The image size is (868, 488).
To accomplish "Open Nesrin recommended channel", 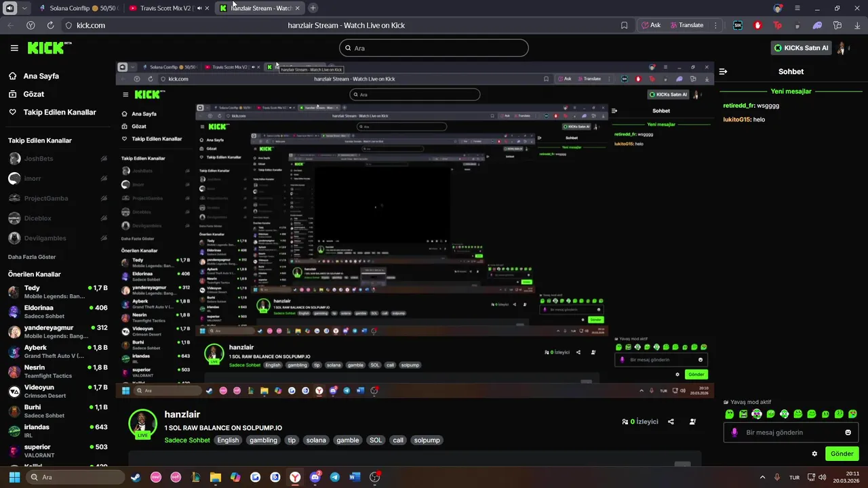I will pyautogui.click(x=58, y=371).
